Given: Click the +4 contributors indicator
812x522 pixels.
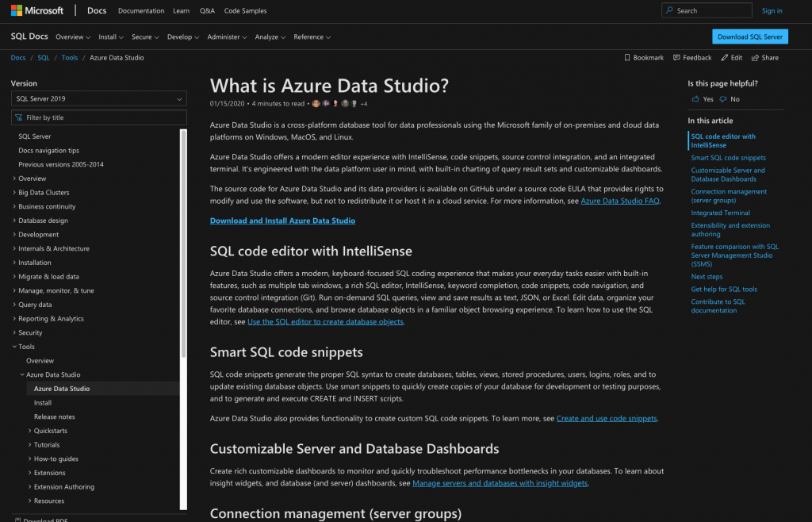Looking at the screenshot, I should [x=364, y=104].
